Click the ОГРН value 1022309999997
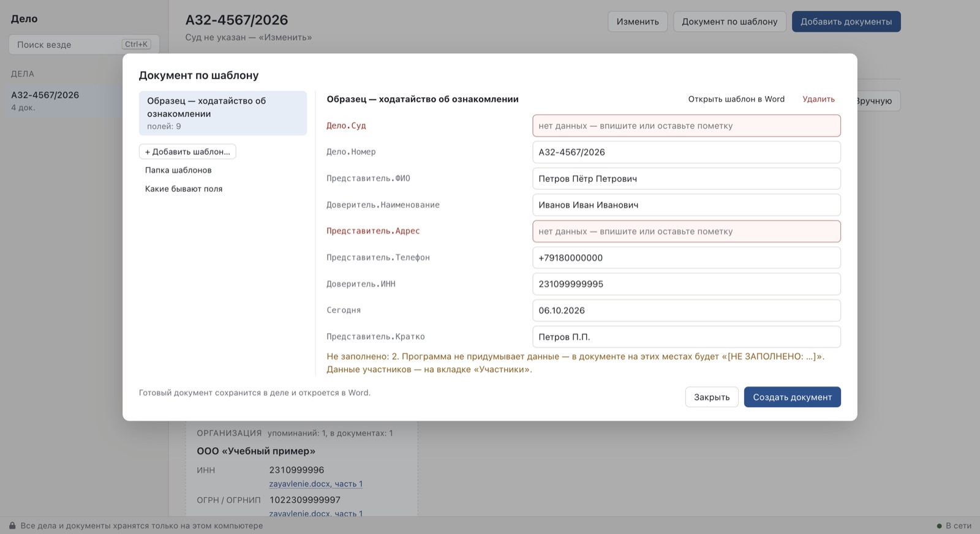Viewport: 980px width, 534px height. coord(304,500)
